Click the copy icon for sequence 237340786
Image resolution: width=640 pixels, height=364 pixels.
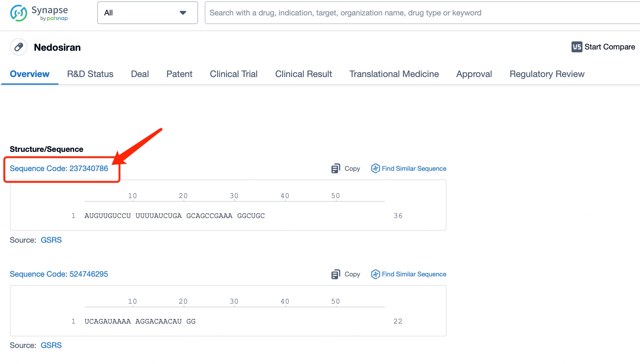click(335, 169)
